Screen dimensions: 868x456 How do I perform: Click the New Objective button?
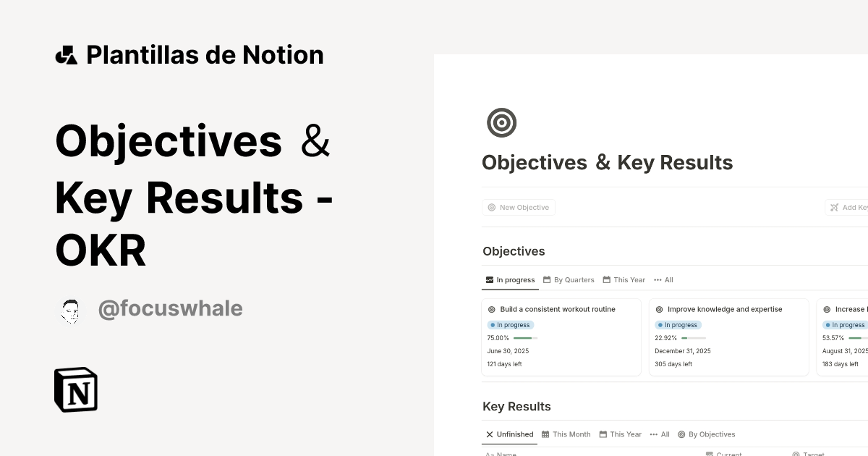pyautogui.click(x=519, y=207)
